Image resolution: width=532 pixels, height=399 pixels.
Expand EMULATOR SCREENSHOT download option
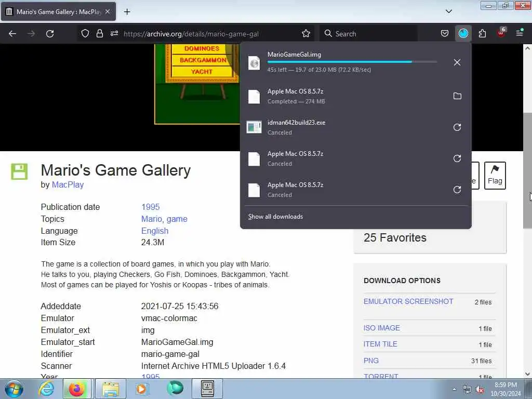coord(408,301)
